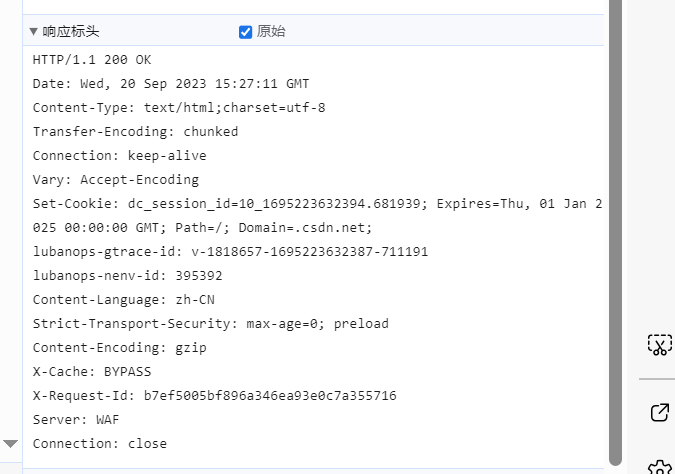Click the open-in-new-window icon
675x474 pixels.
pos(659,412)
